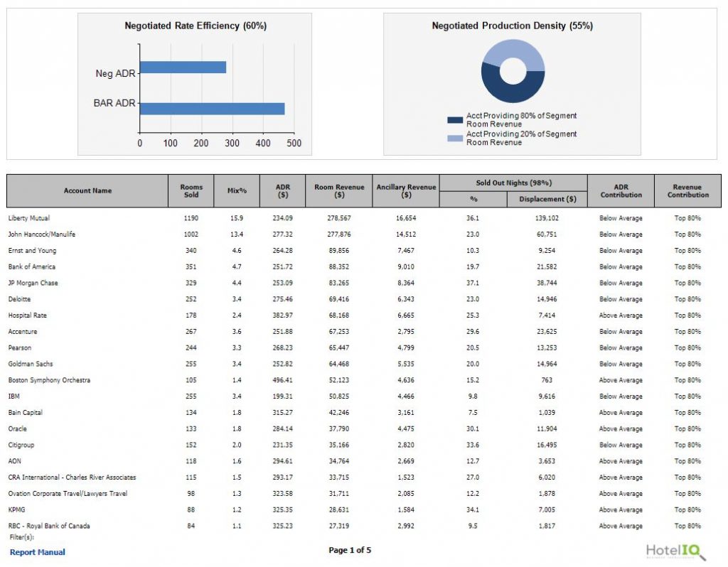Select the BAR ADR bar in chart
The width and height of the screenshot is (728, 567).
(x=212, y=109)
